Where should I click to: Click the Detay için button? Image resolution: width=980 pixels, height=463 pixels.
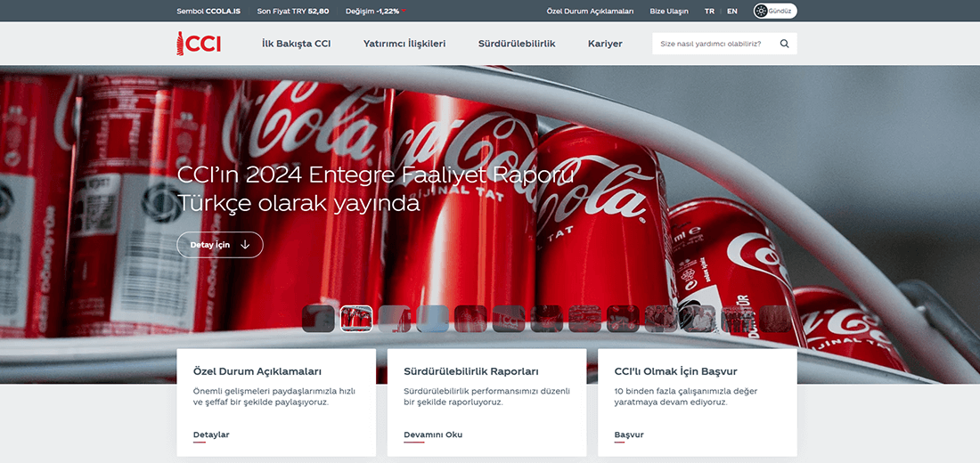tap(220, 245)
